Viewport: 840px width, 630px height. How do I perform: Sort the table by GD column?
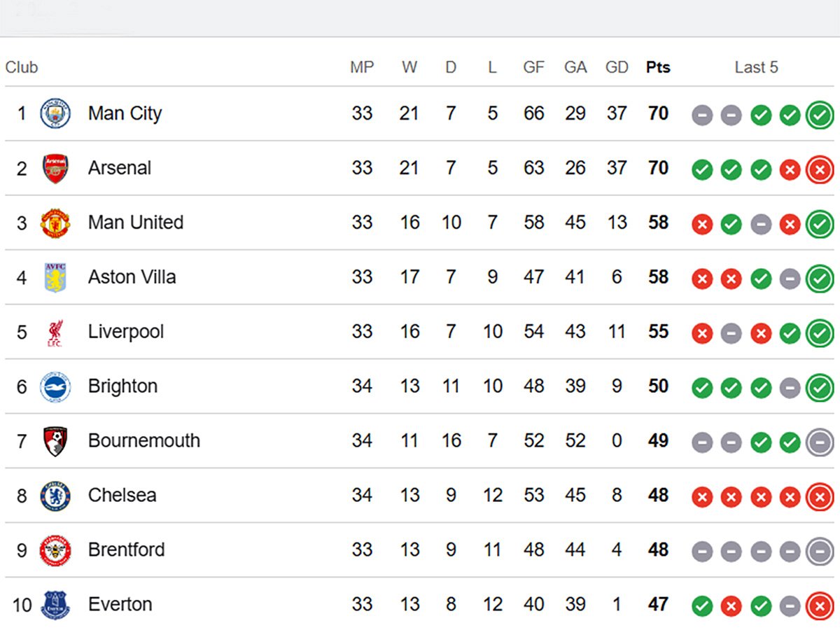pyautogui.click(x=617, y=67)
